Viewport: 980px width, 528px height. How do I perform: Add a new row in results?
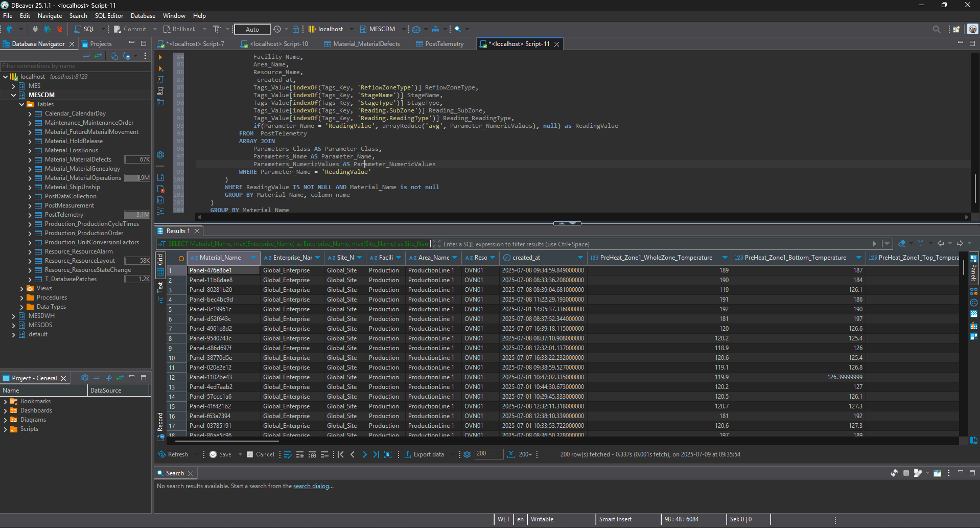(300, 454)
